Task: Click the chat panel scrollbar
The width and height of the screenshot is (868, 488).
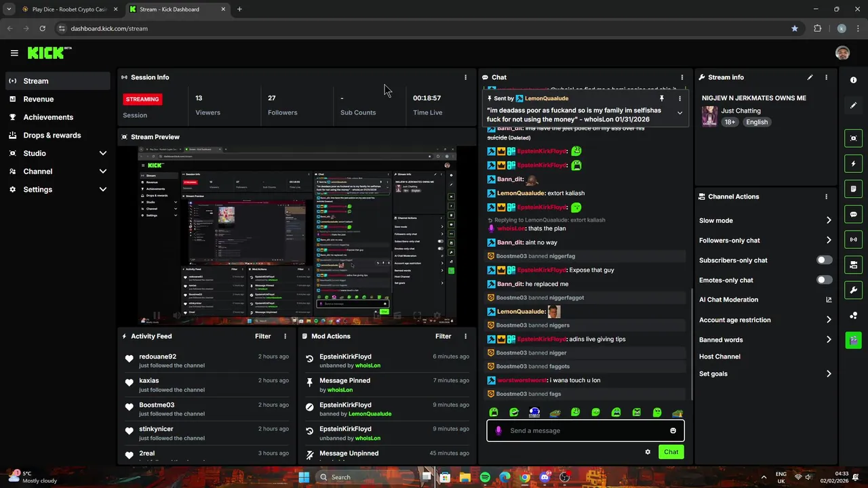Action: [691, 346]
